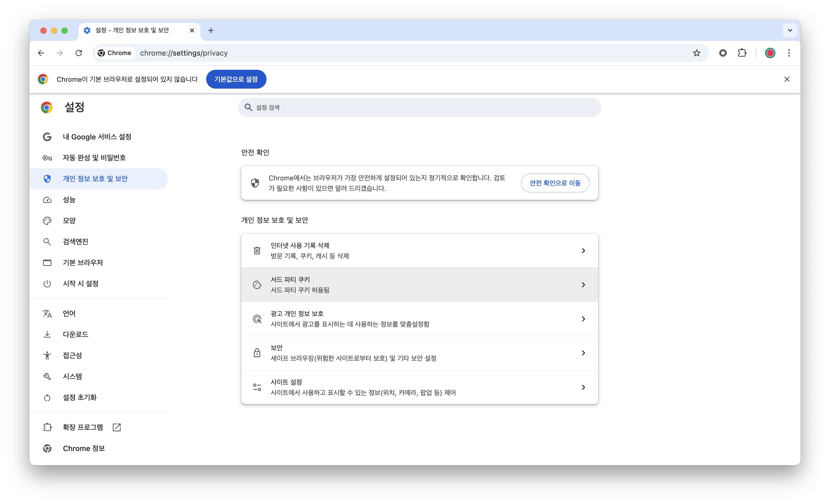Click the 보안 lock icon

[x=257, y=353]
